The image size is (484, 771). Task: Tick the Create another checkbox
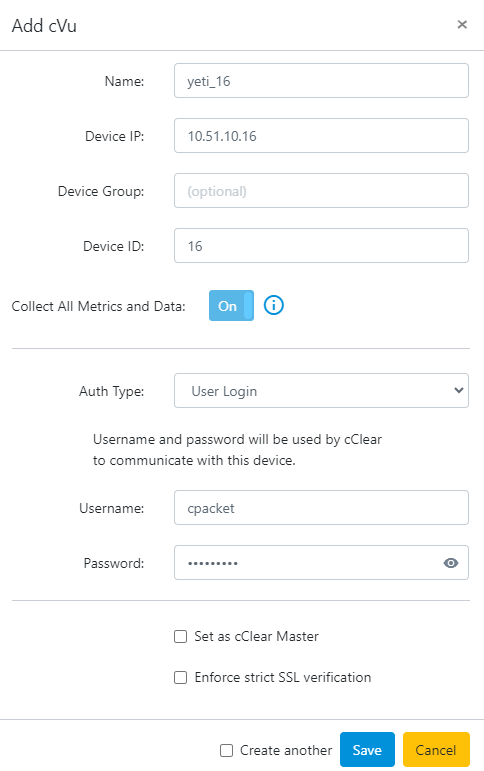[226, 750]
